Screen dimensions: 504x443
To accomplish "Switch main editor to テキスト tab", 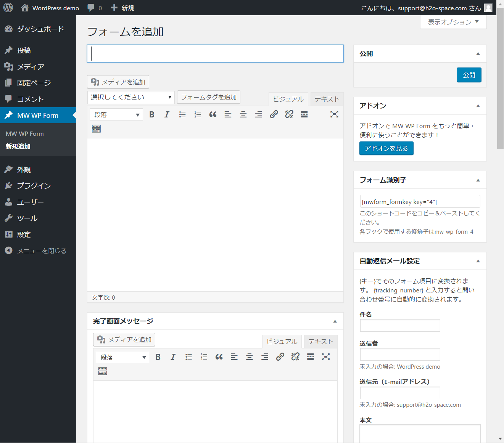I will pyautogui.click(x=327, y=99).
